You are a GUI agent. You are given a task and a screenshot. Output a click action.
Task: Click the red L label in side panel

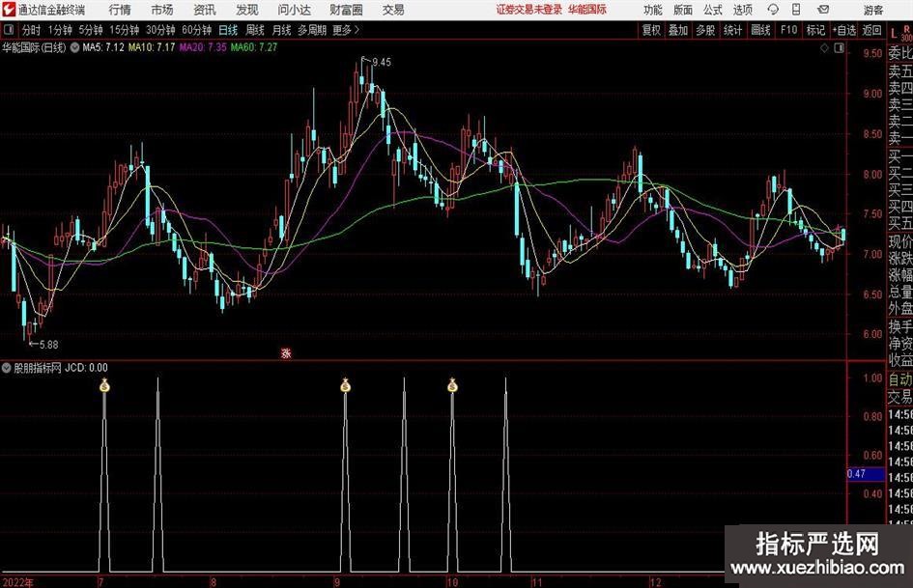(894, 34)
